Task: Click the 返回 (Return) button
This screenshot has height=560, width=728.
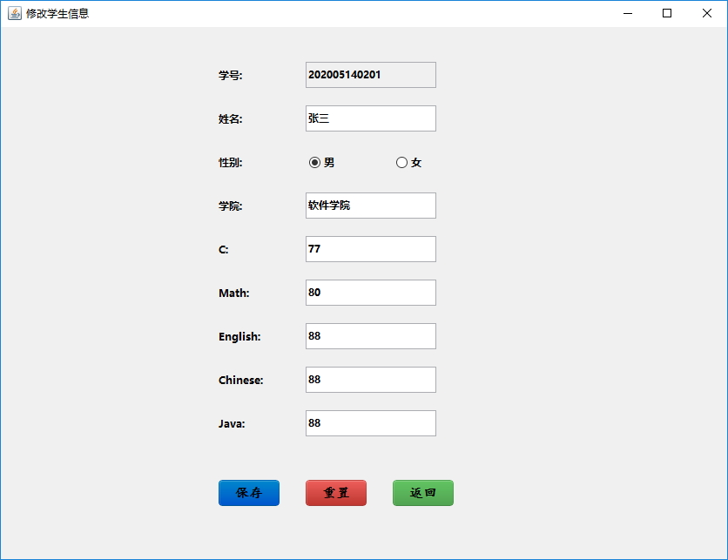Action: point(423,493)
